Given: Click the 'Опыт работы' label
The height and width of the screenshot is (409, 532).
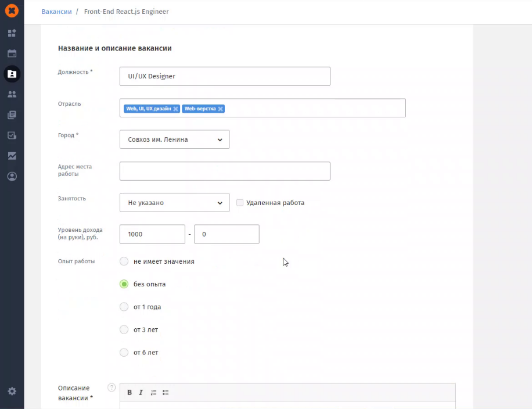Looking at the screenshot, I should click(x=76, y=261).
